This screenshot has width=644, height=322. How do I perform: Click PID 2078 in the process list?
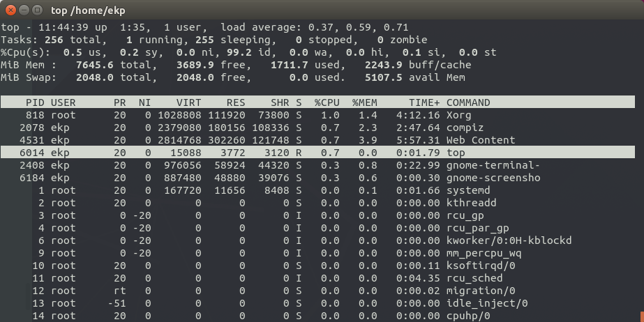tap(32, 128)
